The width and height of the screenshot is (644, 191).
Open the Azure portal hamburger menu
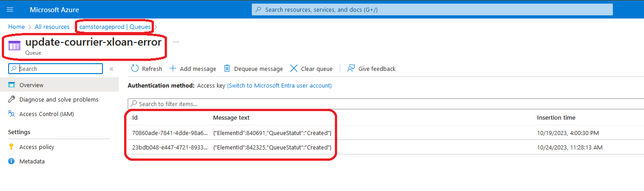[x=10, y=9]
